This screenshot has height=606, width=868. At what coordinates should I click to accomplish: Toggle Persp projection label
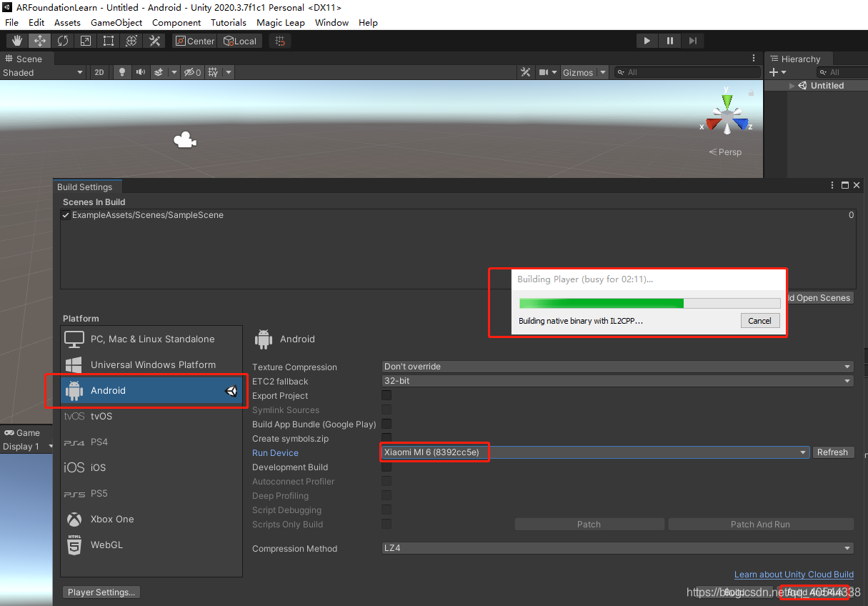click(725, 152)
